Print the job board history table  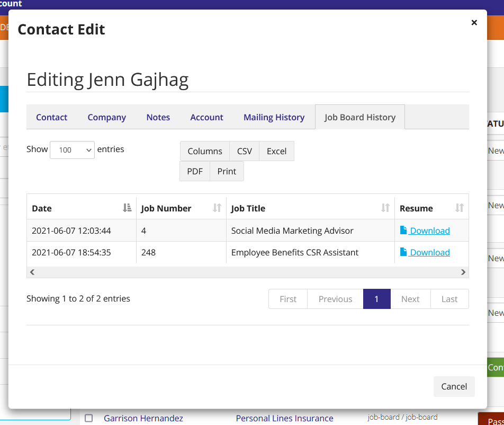coord(227,171)
